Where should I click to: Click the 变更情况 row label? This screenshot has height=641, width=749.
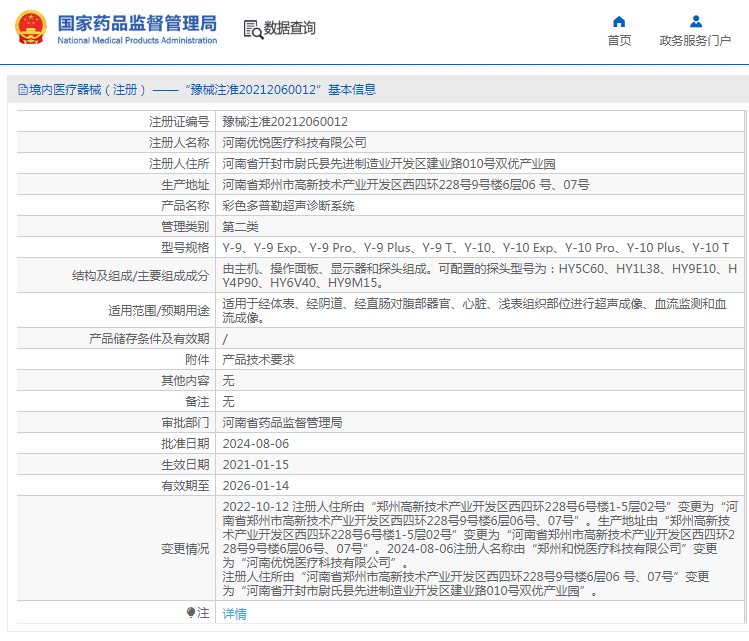click(185, 549)
